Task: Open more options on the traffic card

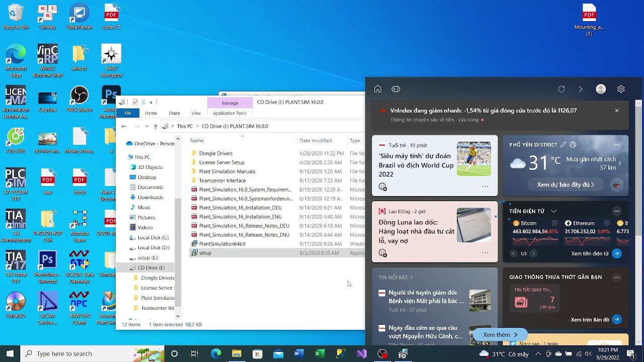Action: (x=617, y=277)
